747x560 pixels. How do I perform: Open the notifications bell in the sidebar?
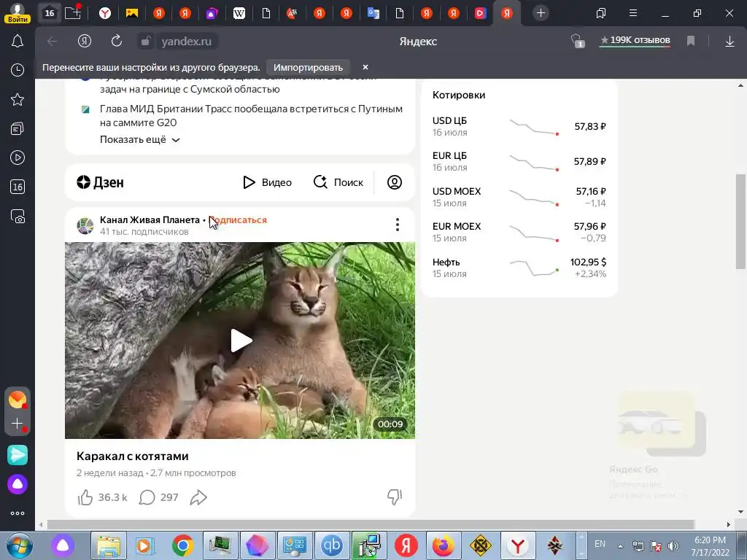pyautogui.click(x=18, y=42)
